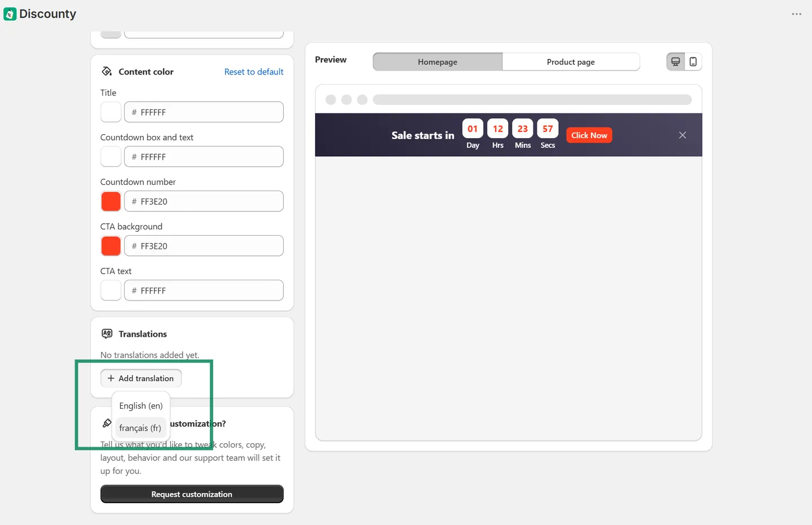Viewport: 812px width, 525px height.
Task: Open the Title color swatch
Action: (111, 112)
